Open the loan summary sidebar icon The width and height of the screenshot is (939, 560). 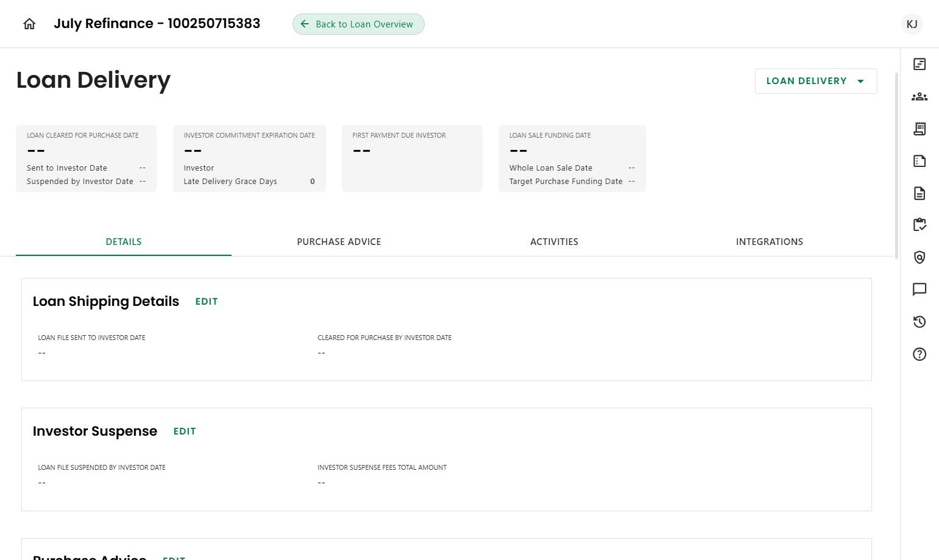[920, 64]
